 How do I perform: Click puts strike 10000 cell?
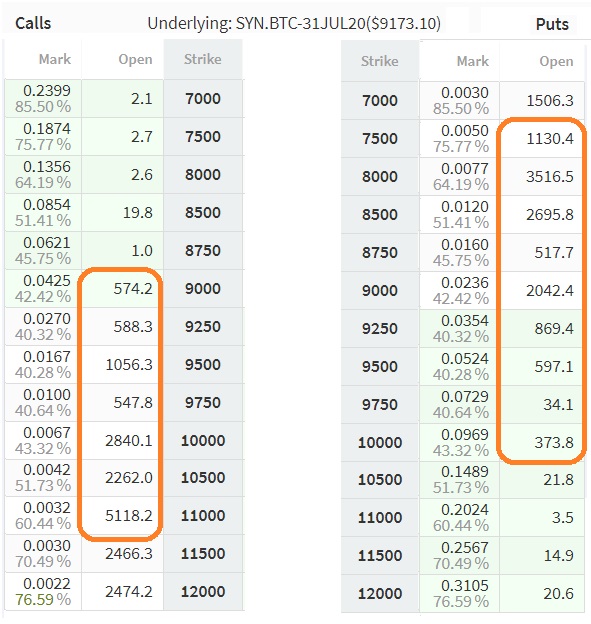[380, 443]
